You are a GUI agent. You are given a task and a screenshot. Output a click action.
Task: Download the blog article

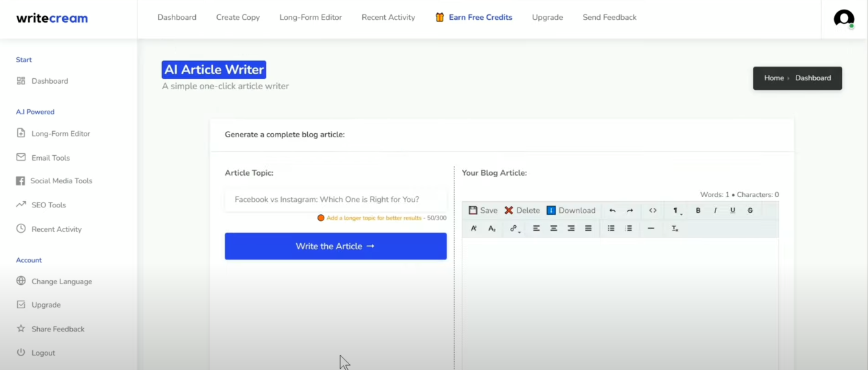coord(571,211)
